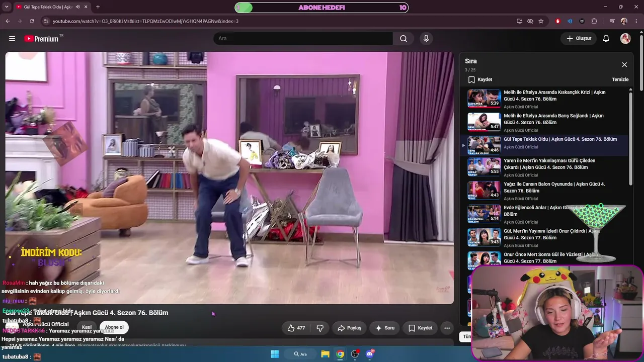Open the Extensions puzzle menu
644x362 pixels.
point(594,21)
